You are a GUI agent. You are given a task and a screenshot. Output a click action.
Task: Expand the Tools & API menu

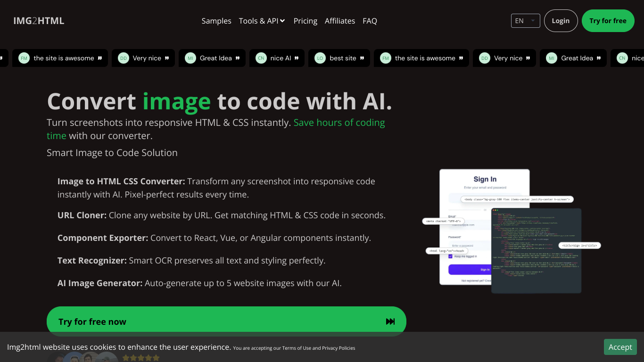pyautogui.click(x=262, y=21)
